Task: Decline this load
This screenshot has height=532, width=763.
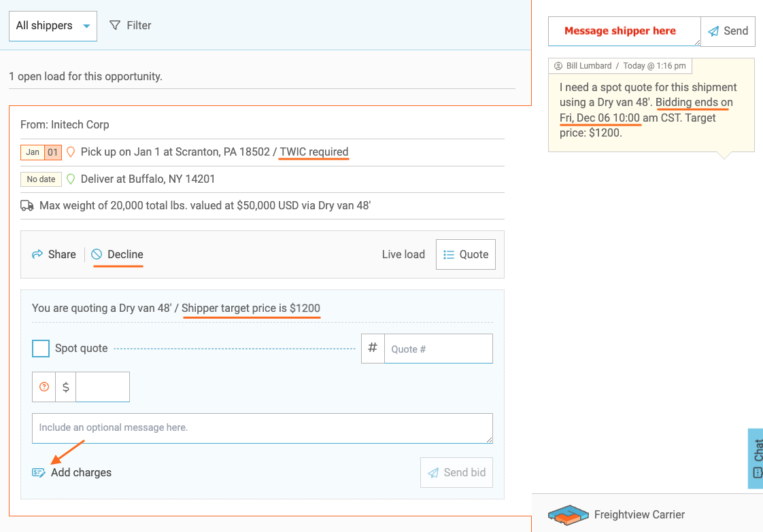Action: click(x=118, y=254)
